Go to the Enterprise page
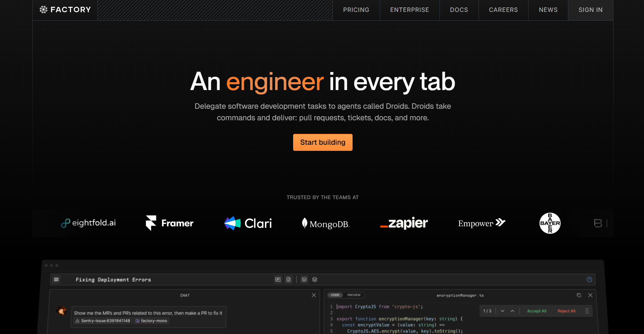The image size is (644, 334). click(x=410, y=10)
